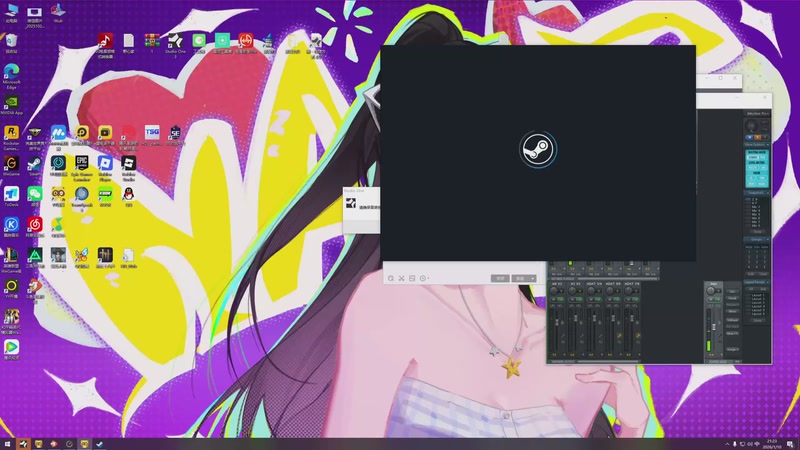The width and height of the screenshot is (800, 450).
Task: Collapse the Snapshots panel in TotalMix
Action: coord(768,192)
